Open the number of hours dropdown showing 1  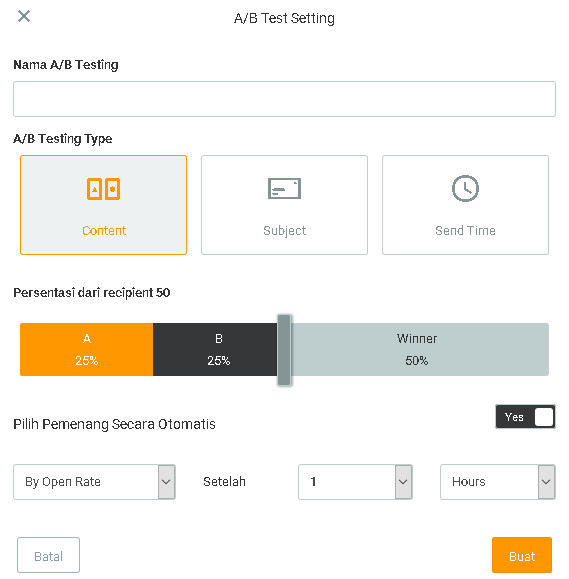355,482
